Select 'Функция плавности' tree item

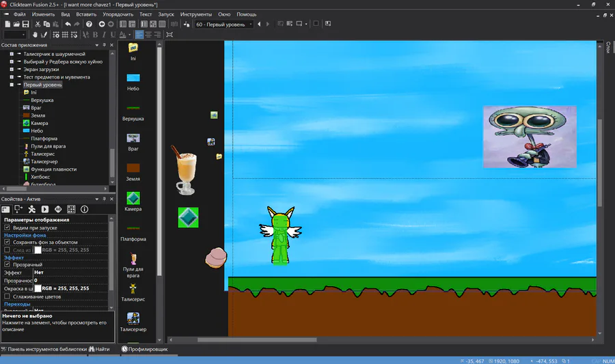[53, 169]
